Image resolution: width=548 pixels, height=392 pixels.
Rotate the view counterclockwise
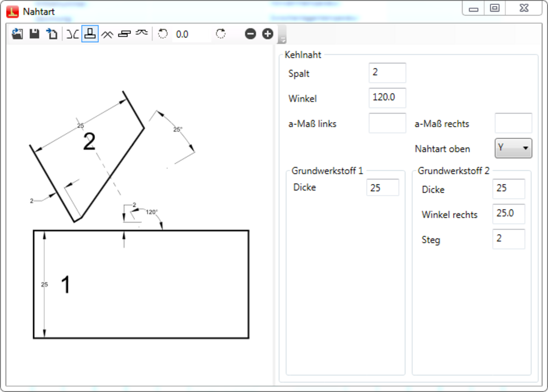[x=162, y=33]
